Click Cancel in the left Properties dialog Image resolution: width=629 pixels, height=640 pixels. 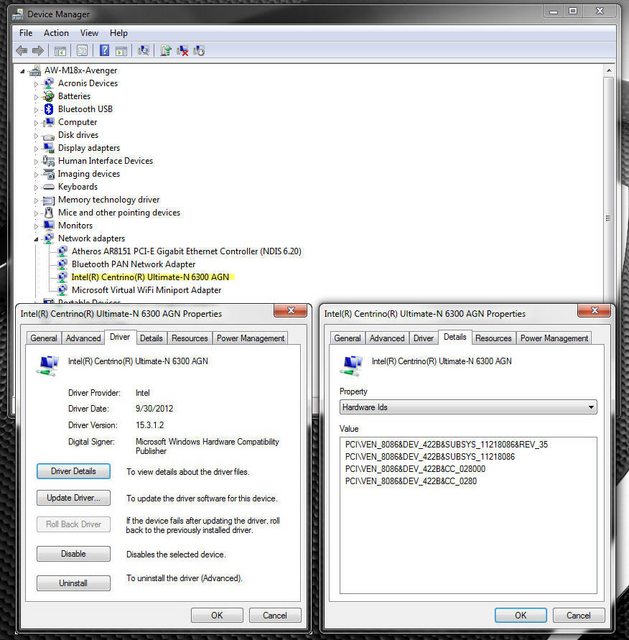tap(275, 615)
